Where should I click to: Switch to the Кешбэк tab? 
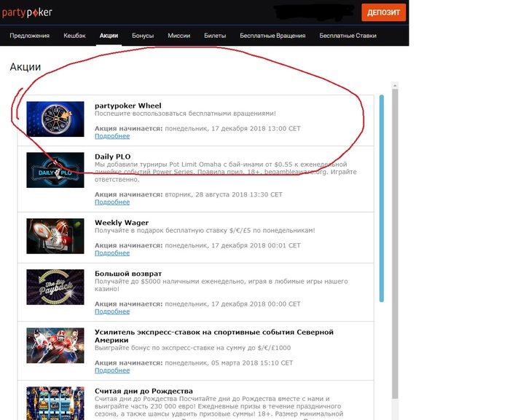point(74,36)
